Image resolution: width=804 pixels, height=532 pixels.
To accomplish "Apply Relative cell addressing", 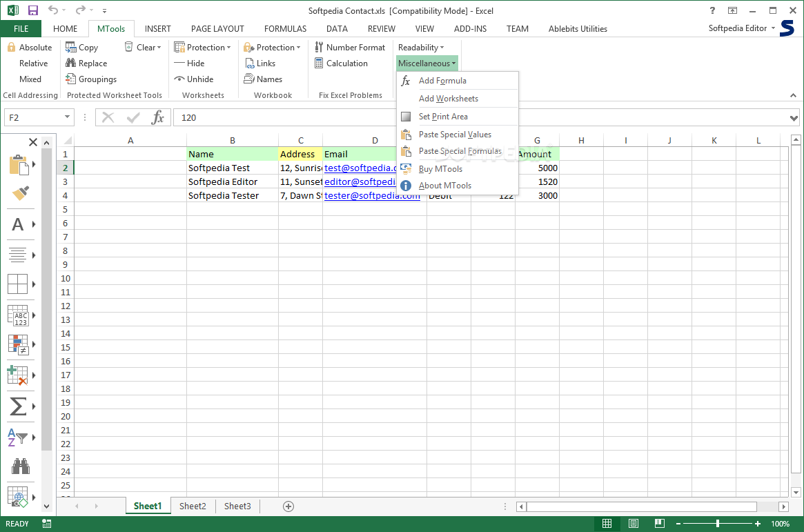I will tap(33, 63).
